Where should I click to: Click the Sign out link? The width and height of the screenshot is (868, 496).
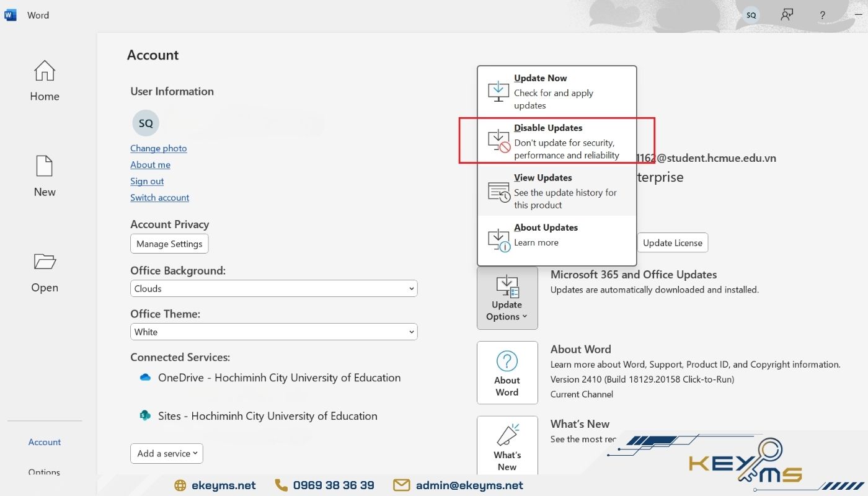(x=147, y=181)
